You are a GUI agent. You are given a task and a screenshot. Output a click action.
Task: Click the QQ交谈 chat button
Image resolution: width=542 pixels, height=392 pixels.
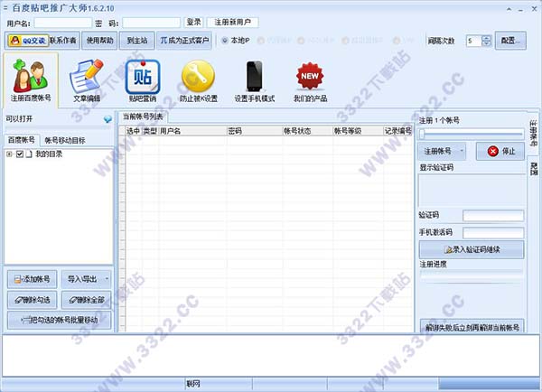28,41
